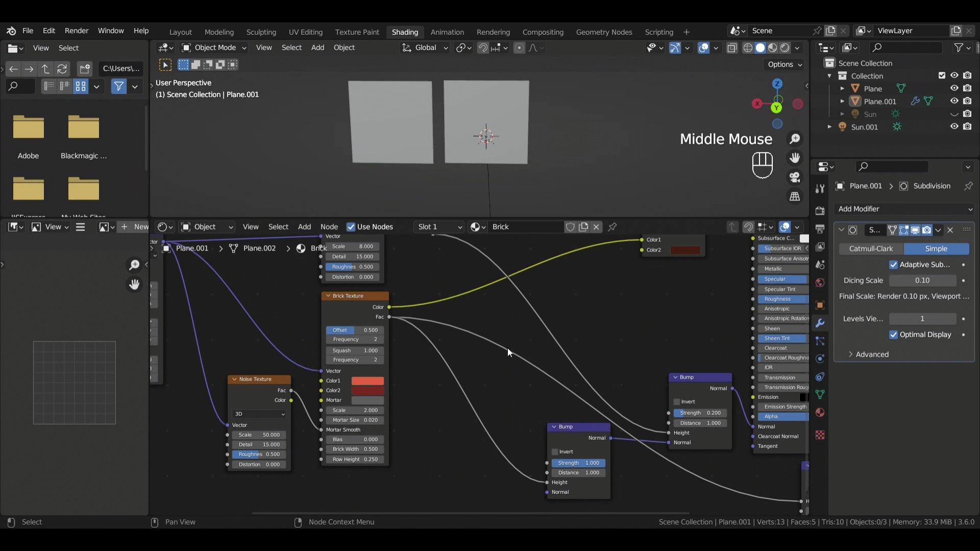The width and height of the screenshot is (980, 551).
Task: Click the Color1 swatch on Brick Texture
Action: [x=367, y=381]
